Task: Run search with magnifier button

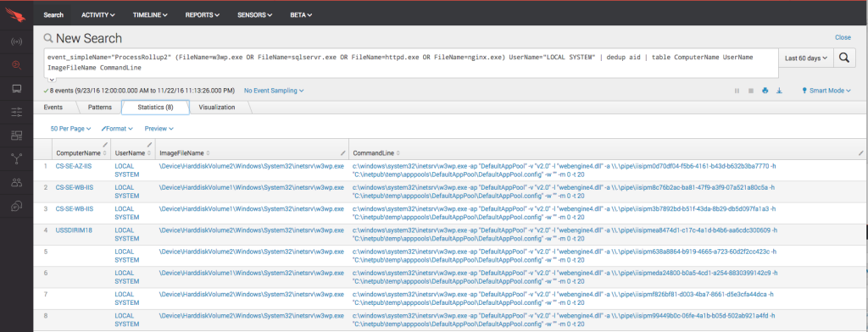Action: (843, 58)
